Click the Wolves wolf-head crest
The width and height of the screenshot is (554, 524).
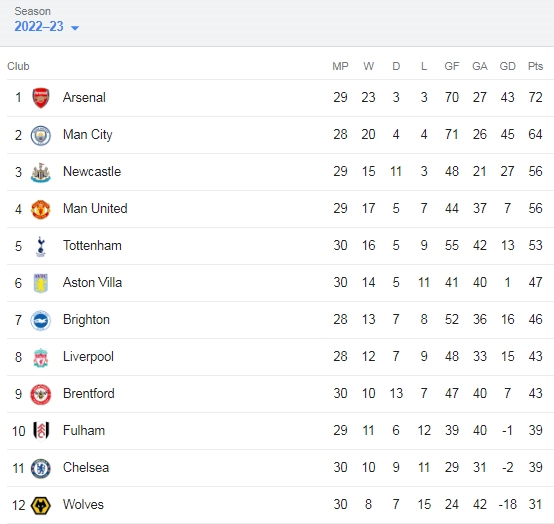pyautogui.click(x=41, y=505)
